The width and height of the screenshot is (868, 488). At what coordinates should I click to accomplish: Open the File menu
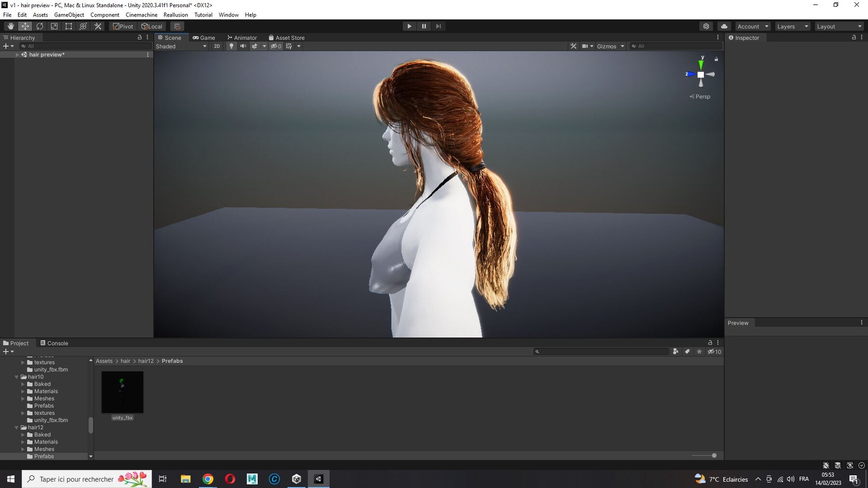7,15
